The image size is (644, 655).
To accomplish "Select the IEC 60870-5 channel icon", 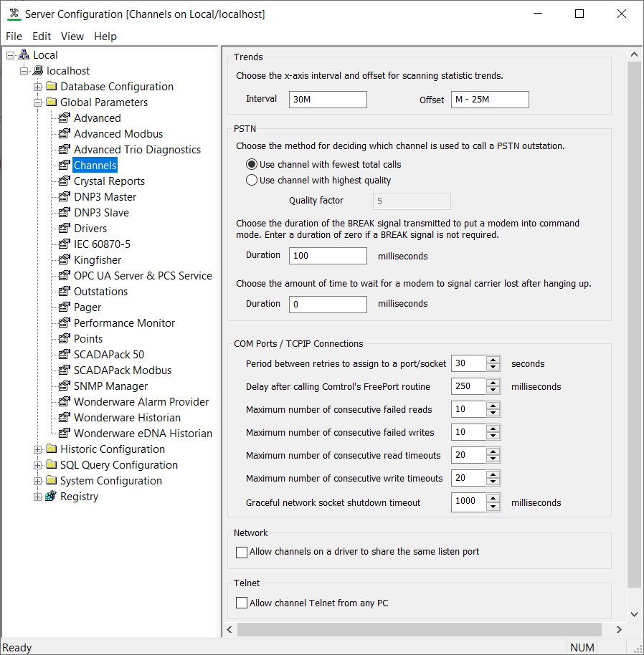I will click(x=65, y=244).
